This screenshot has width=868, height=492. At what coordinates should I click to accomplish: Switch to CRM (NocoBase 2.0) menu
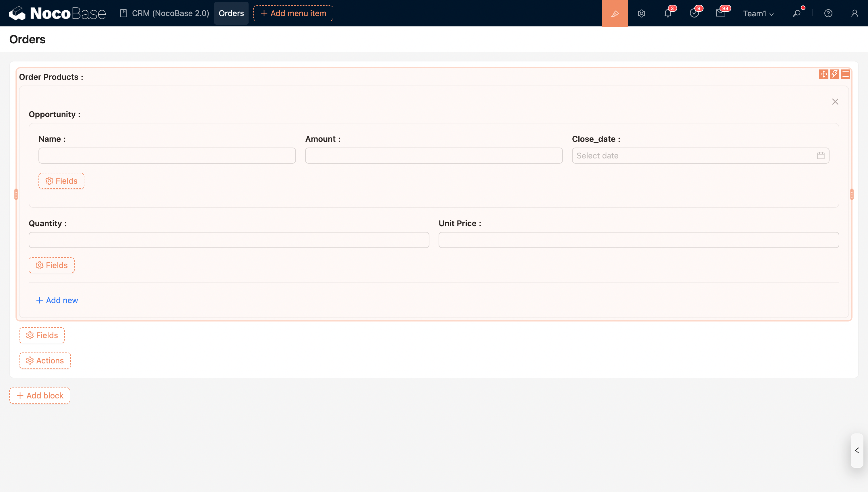coord(164,13)
